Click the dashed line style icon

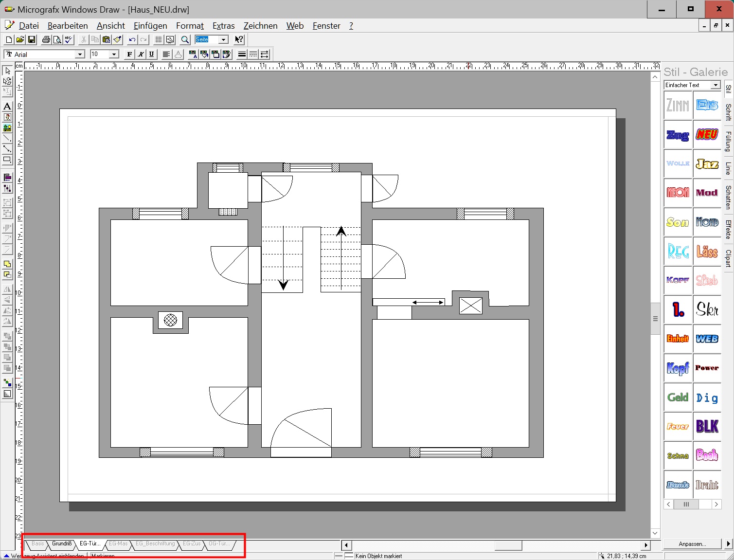click(x=253, y=54)
